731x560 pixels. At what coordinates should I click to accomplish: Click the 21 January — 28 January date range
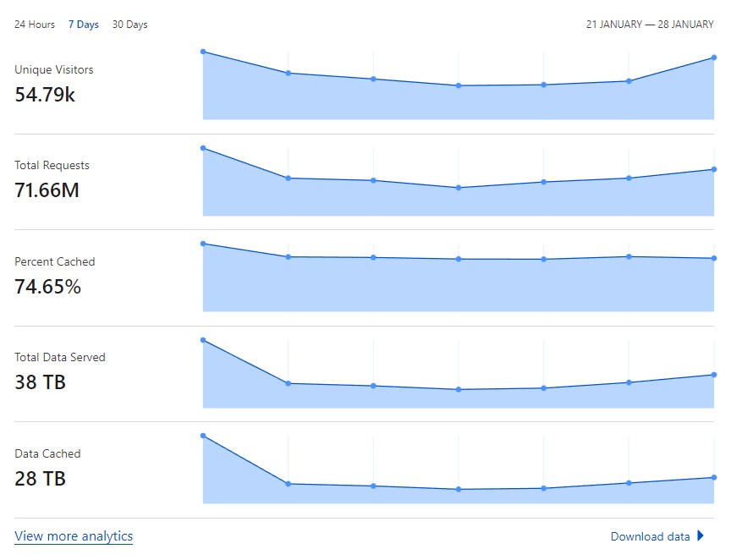[650, 25]
